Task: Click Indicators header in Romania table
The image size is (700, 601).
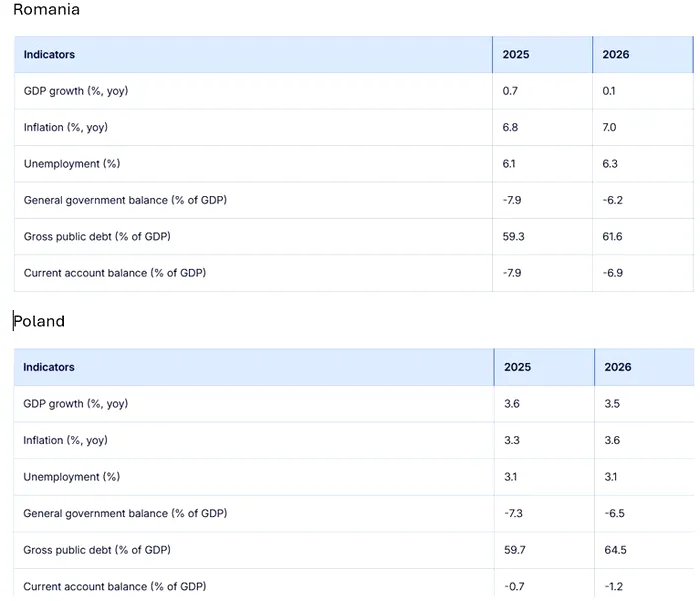Action: pos(49,54)
